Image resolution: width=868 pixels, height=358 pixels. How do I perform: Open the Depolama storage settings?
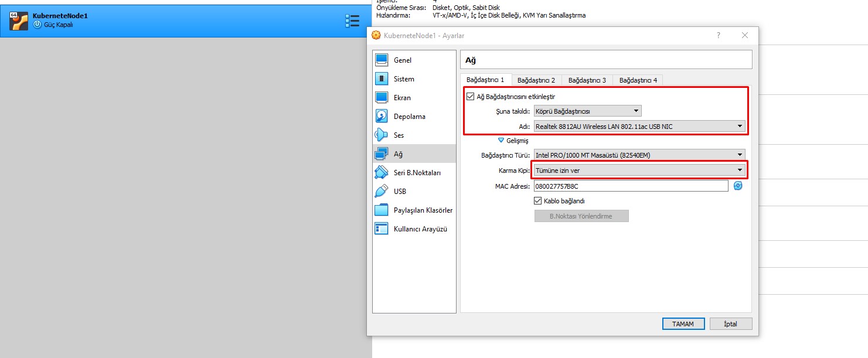point(414,117)
